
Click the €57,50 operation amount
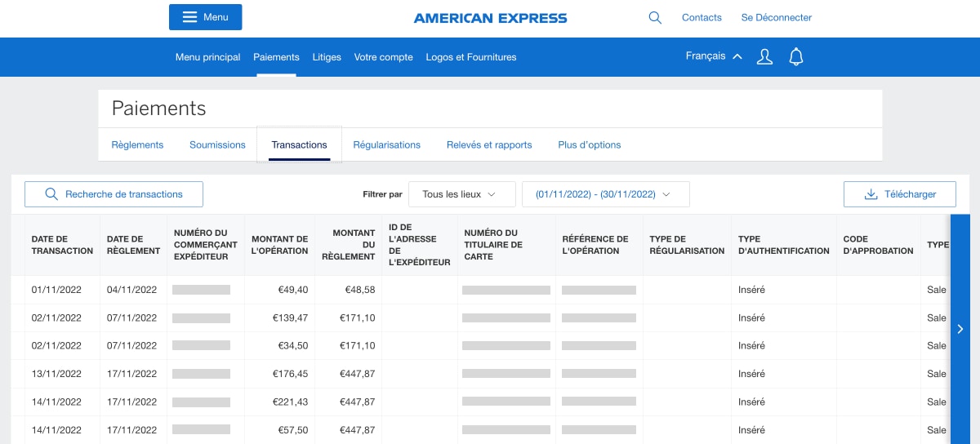(x=293, y=430)
